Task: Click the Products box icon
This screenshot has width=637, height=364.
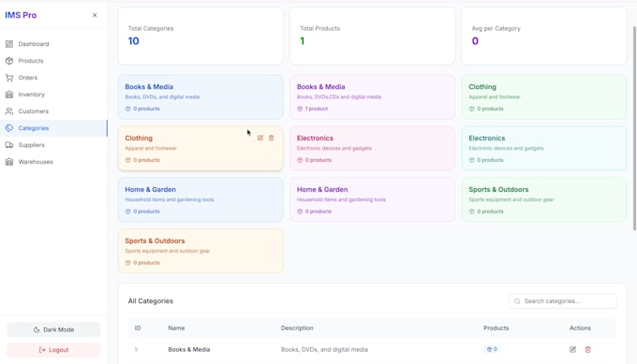Action: coord(9,61)
